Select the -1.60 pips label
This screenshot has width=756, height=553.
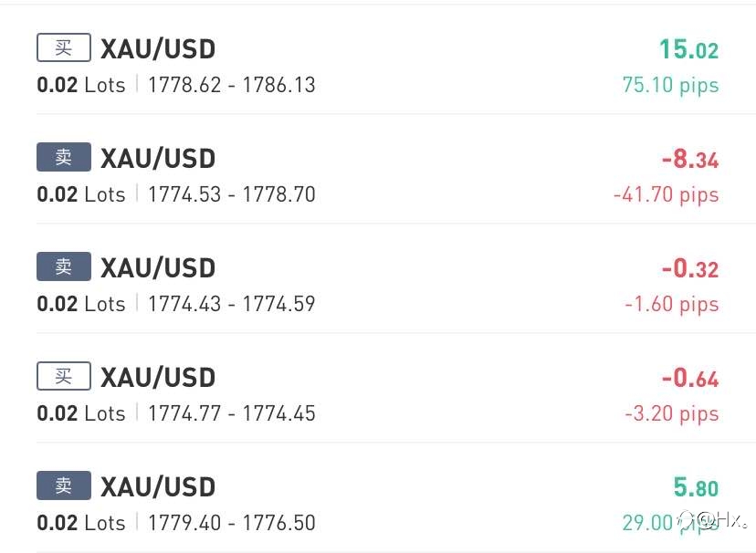click(x=672, y=305)
